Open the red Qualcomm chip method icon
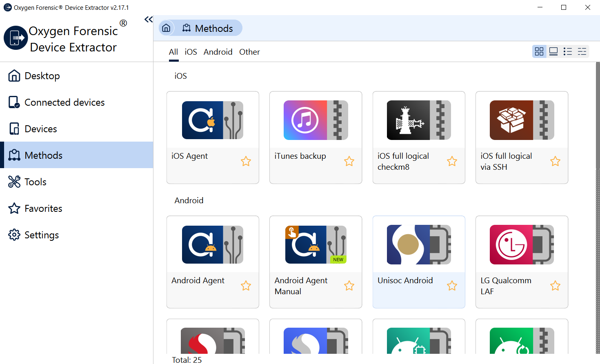600x364 pixels. [x=213, y=341]
